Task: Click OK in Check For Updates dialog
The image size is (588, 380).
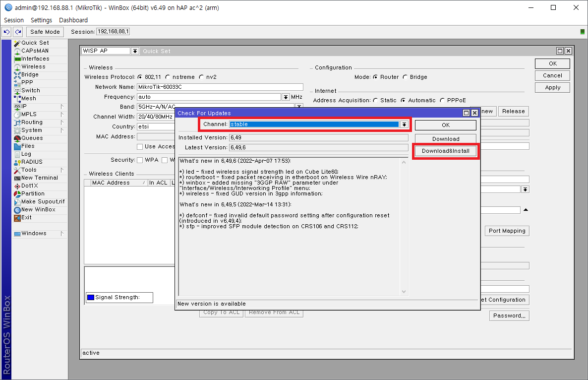Action: click(446, 125)
